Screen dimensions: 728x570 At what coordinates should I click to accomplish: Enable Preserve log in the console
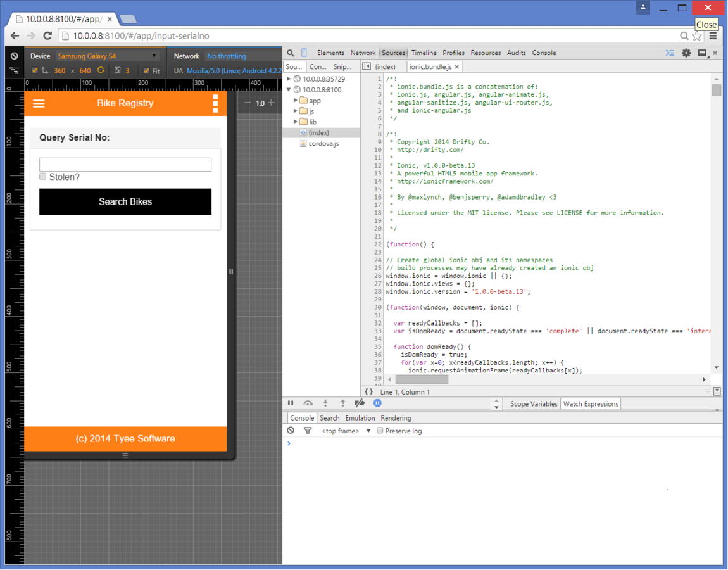click(x=379, y=431)
